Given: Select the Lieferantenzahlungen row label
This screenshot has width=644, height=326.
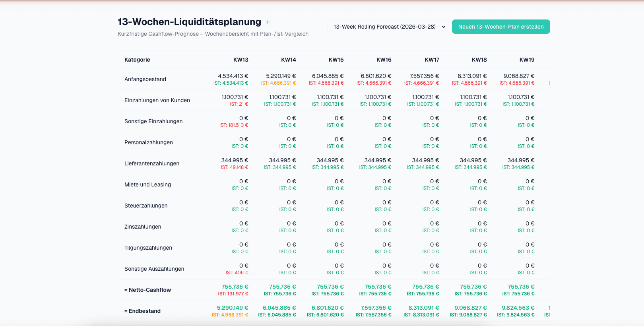Looking at the screenshot, I should [x=152, y=163].
